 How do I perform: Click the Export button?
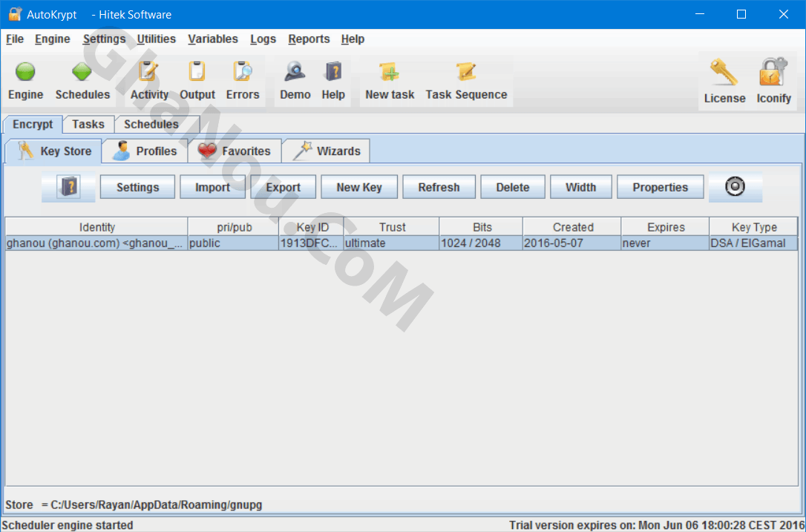[x=284, y=187]
